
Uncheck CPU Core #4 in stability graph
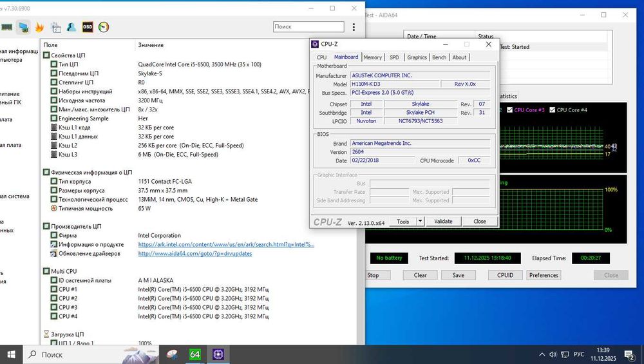pos(553,110)
